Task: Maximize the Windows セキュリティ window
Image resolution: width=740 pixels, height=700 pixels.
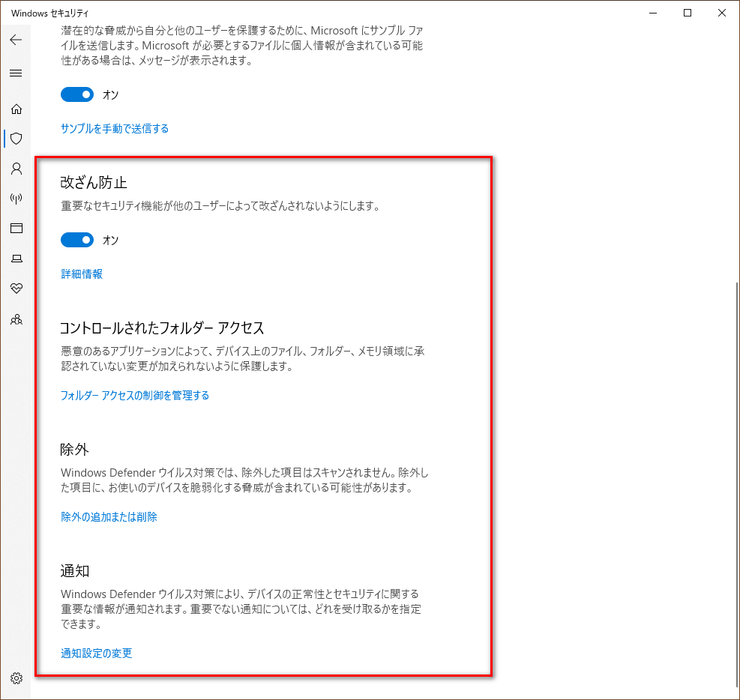Action: pyautogui.click(x=688, y=13)
